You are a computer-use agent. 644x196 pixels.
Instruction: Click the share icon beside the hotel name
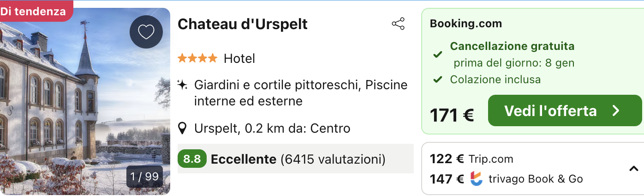click(x=398, y=24)
